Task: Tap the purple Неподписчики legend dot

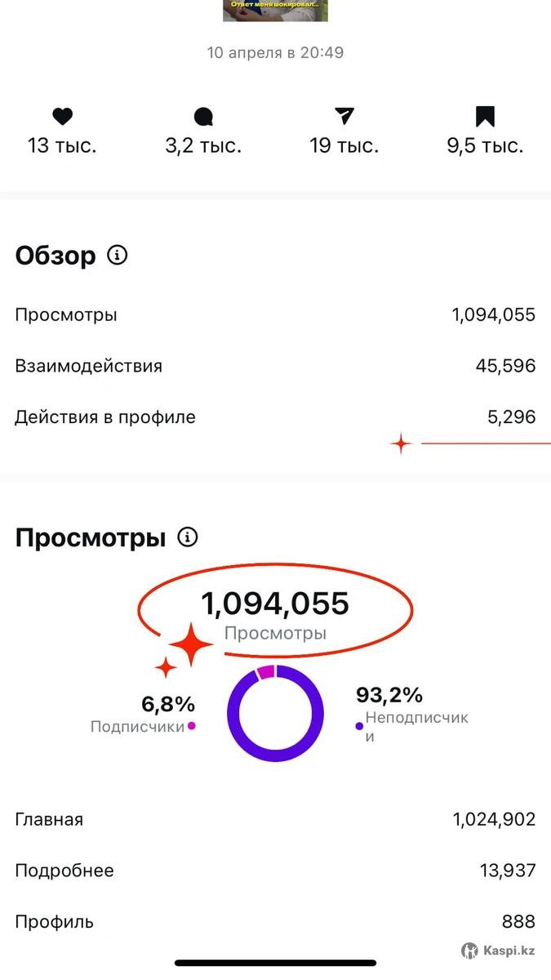Action: point(359,725)
